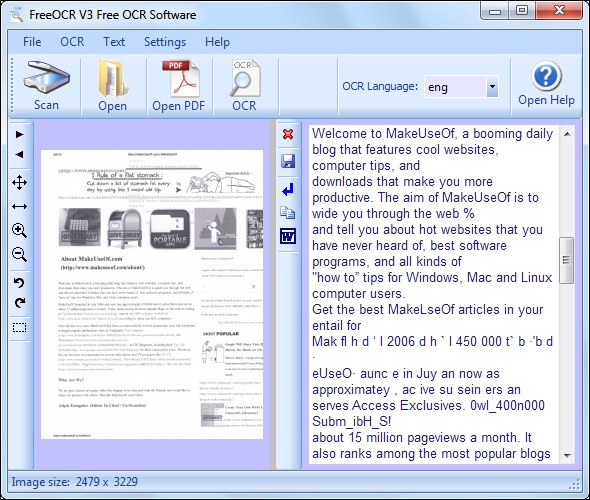Close the FreeOCR window
The image size is (590, 500).
[559, 11]
